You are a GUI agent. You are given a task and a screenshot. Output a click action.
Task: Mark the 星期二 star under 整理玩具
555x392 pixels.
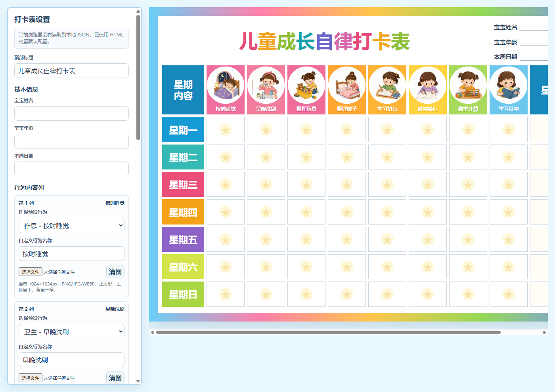306,157
